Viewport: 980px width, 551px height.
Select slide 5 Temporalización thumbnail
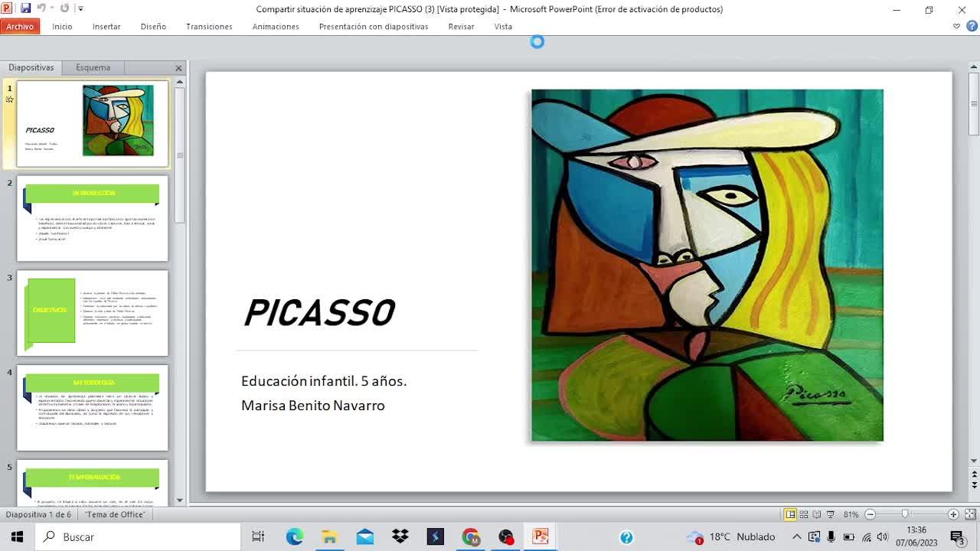93,482
